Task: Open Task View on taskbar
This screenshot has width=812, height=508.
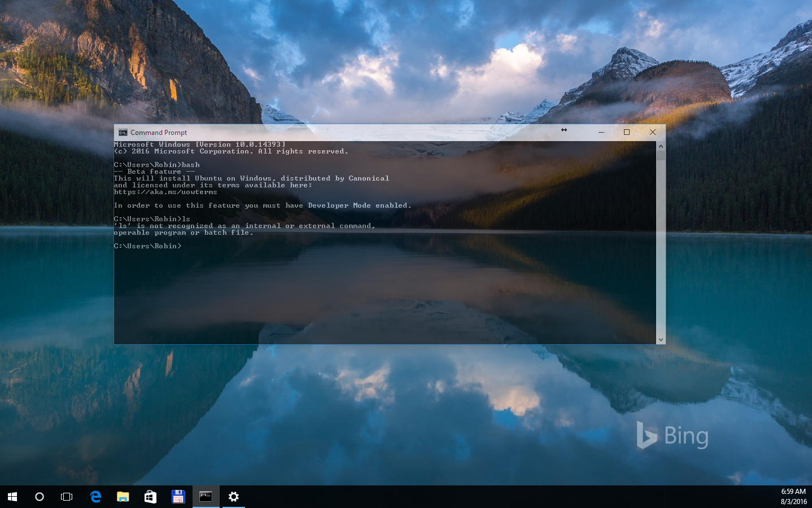Action: (67, 497)
